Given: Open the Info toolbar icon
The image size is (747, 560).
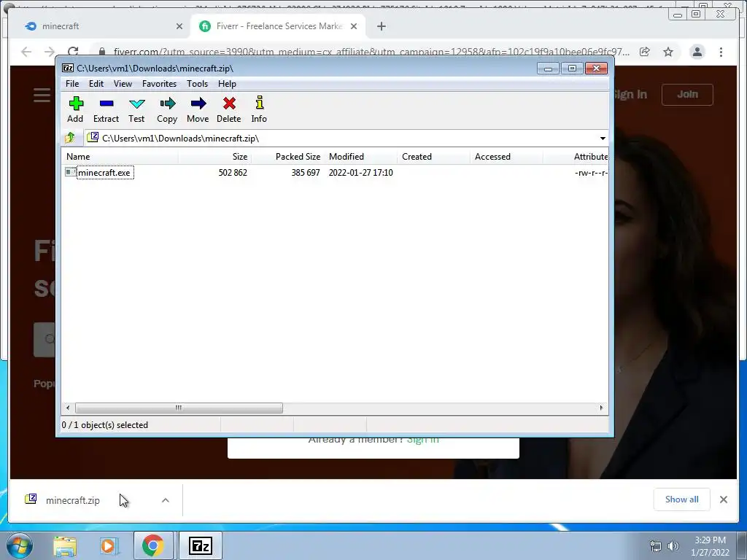Looking at the screenshot, I should (259, 110).
